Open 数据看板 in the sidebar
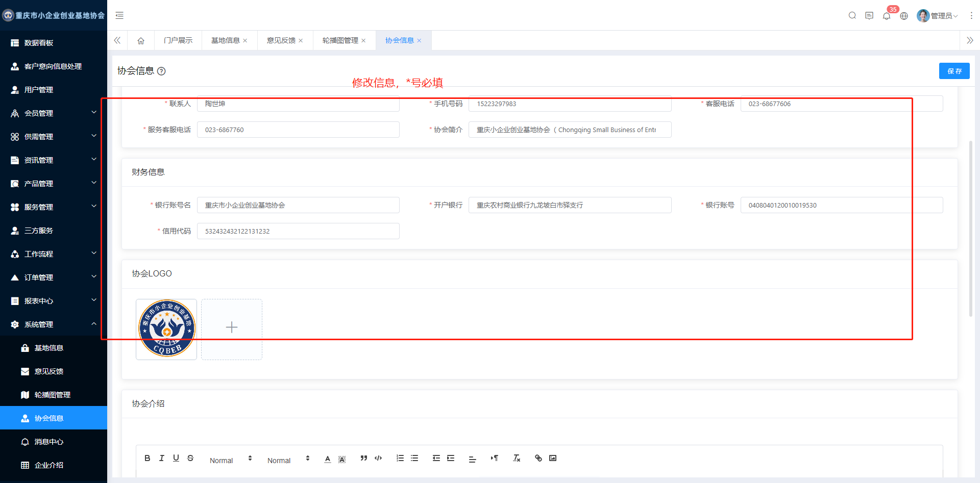980x483 pixels. 54,43
